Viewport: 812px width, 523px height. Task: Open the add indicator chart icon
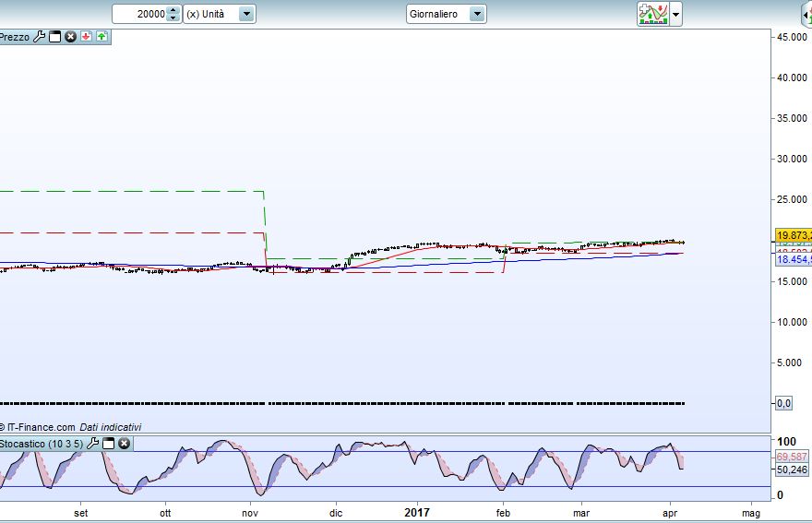click(x=653, y=14)
